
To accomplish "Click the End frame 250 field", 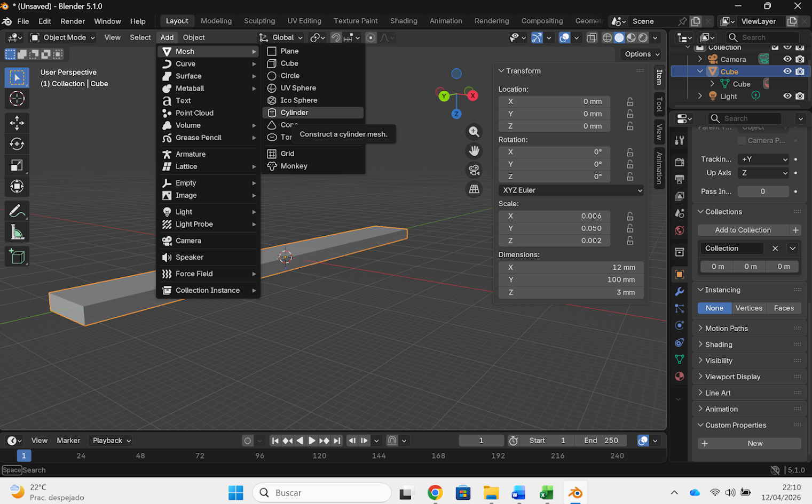I will 602,441.
